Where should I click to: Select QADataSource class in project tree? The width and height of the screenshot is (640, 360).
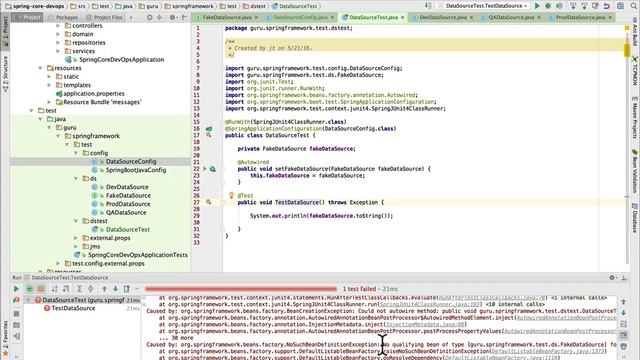tap(126, 213)
